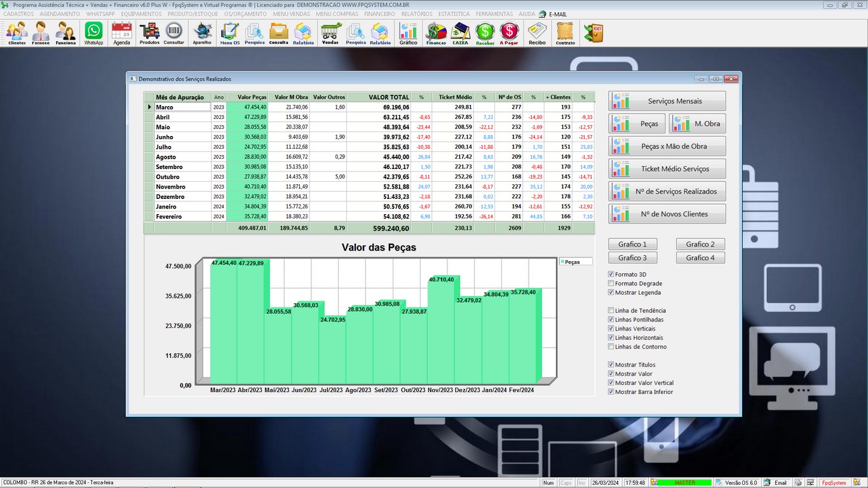Open the Produtos toolbar icon

pyautogui.click(x=149, y=33)
